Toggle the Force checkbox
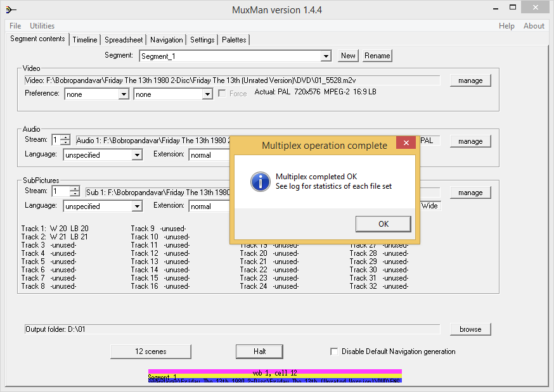Image resolution: width=554 pixels, height=392 pixels. 222,94
